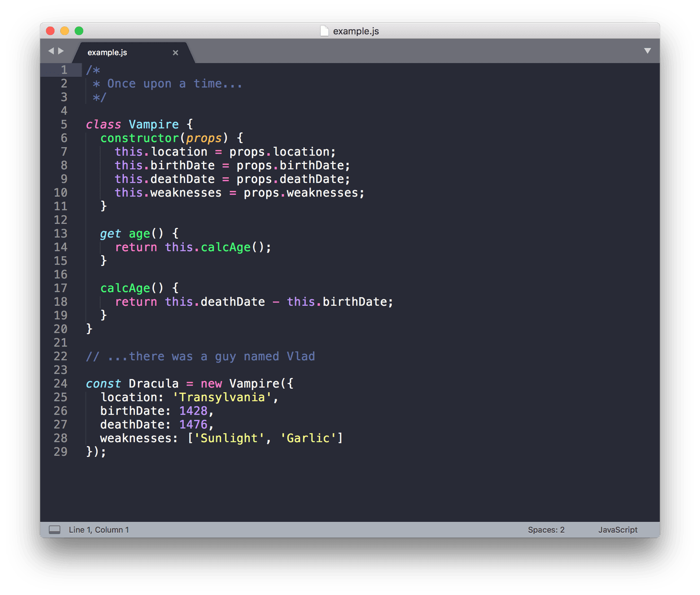
Task: Click the yellow minimize window button
Action: point(65,31)
